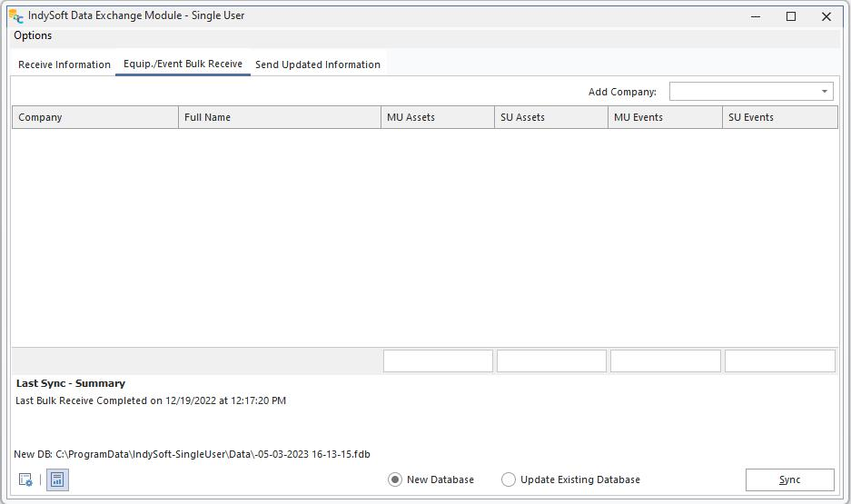Click the SU Assets column header
The image size is (851, 504).
click(x=551, y=117)
